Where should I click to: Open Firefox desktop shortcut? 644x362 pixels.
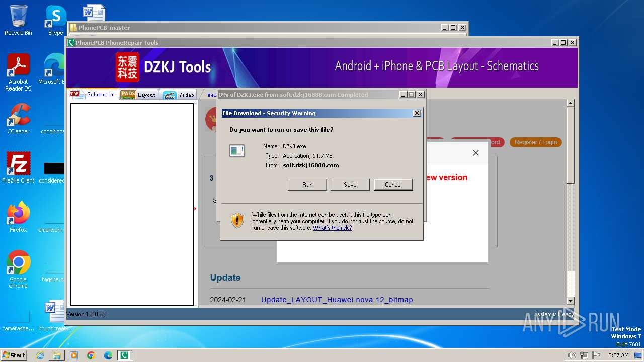18,217
